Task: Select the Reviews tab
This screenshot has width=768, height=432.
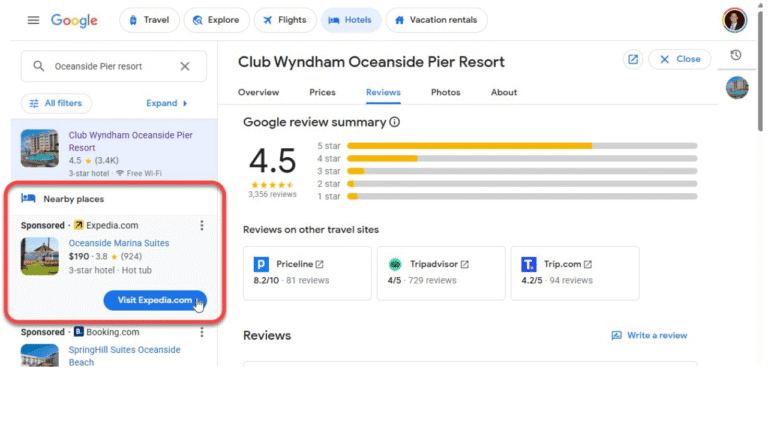Action: tap(383, 93)
